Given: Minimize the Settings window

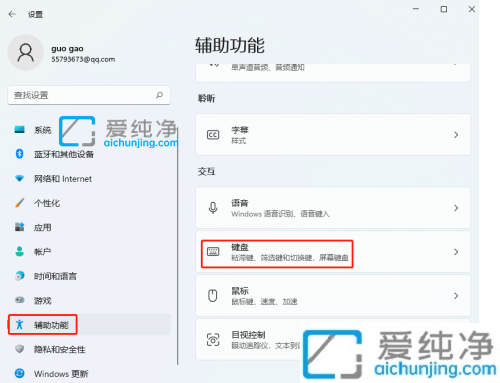Looking at the screenshot, I should click(x=416, y=9).
